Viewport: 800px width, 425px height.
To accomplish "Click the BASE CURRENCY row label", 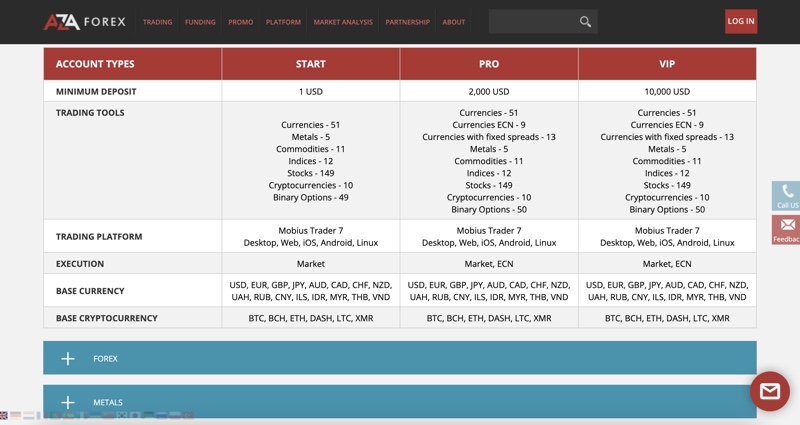I will [x=90, y=291].
